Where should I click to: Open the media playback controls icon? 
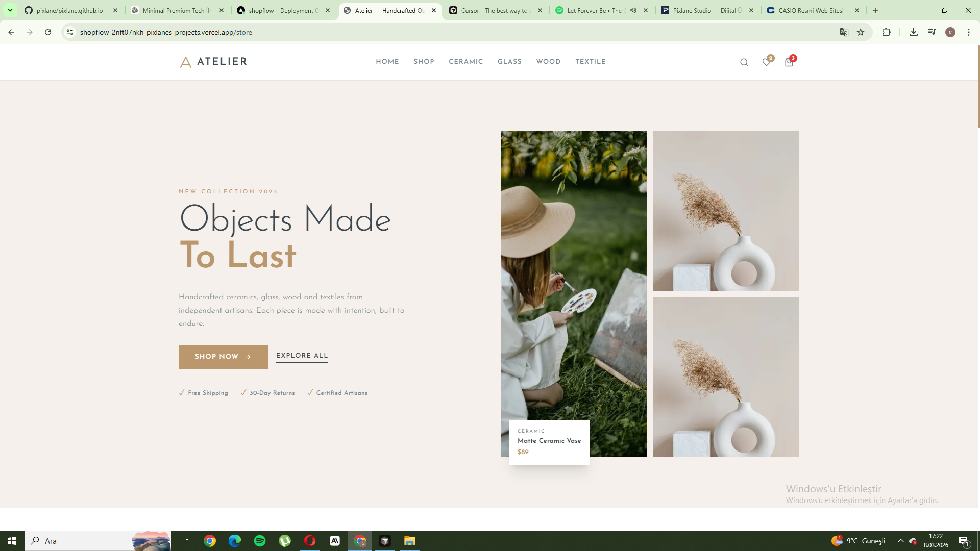click(932, 32)
